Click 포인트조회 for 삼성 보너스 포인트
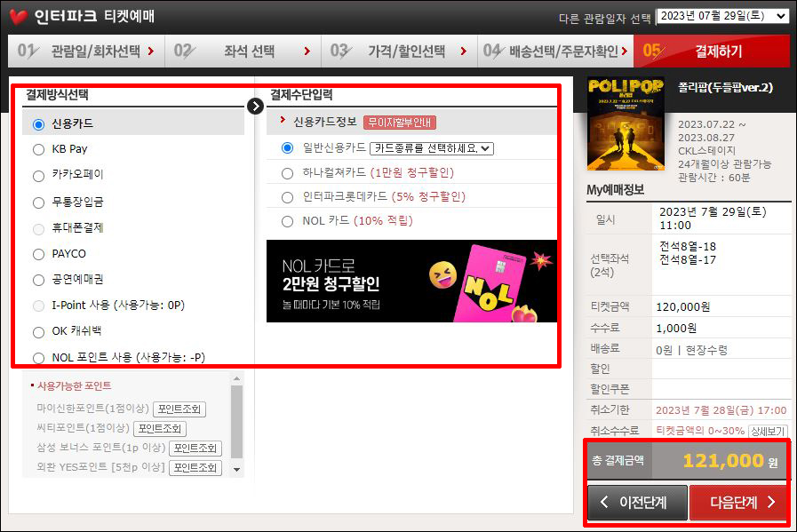 [195, 449]
